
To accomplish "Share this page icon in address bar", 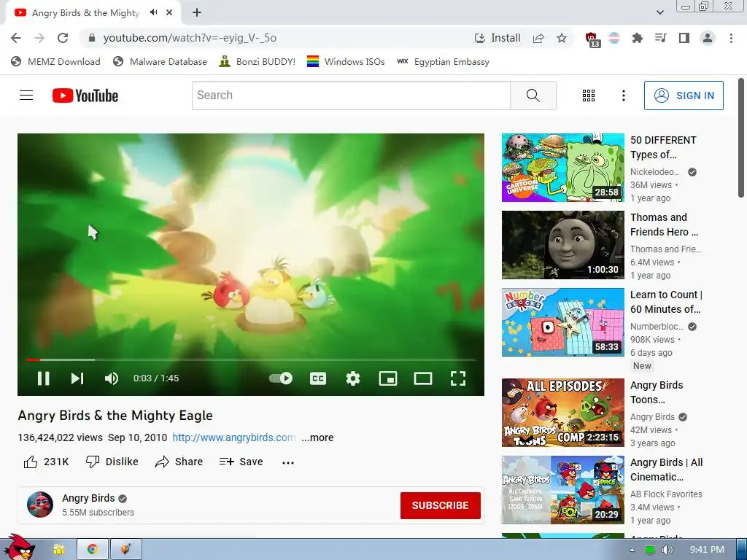I will [538, 38].
